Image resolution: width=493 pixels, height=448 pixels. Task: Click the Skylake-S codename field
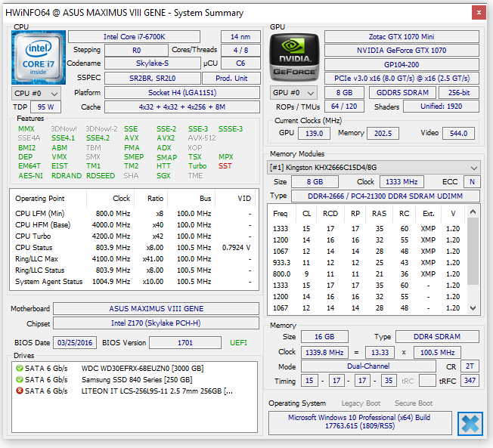[153, 63]
